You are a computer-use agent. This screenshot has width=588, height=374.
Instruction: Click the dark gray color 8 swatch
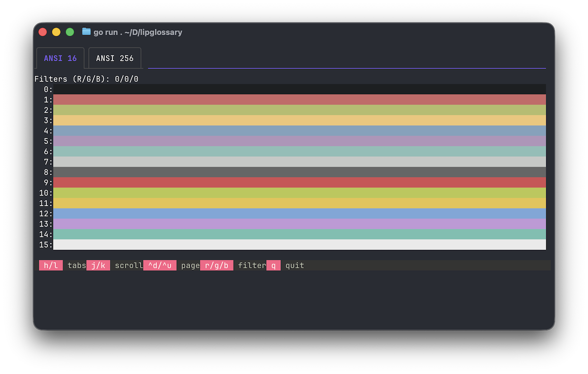(299, 172)
